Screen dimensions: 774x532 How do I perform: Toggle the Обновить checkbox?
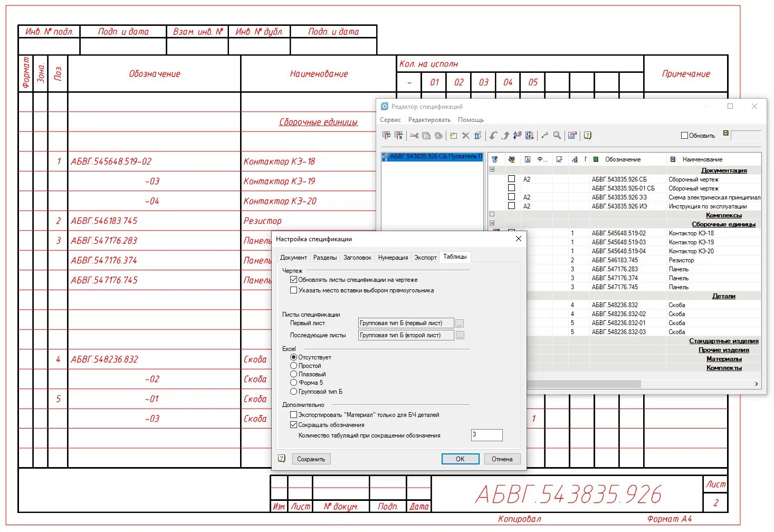(685, 136)
